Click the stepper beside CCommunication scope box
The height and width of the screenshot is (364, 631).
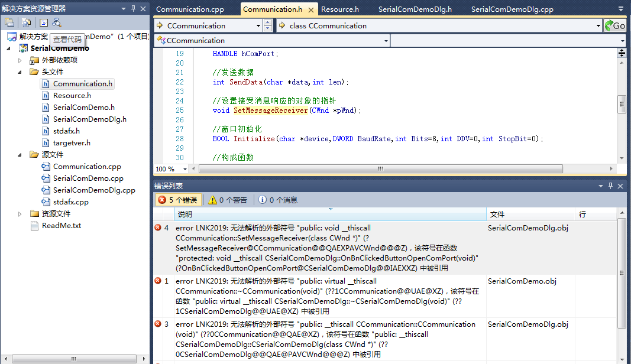coord(268,26)
